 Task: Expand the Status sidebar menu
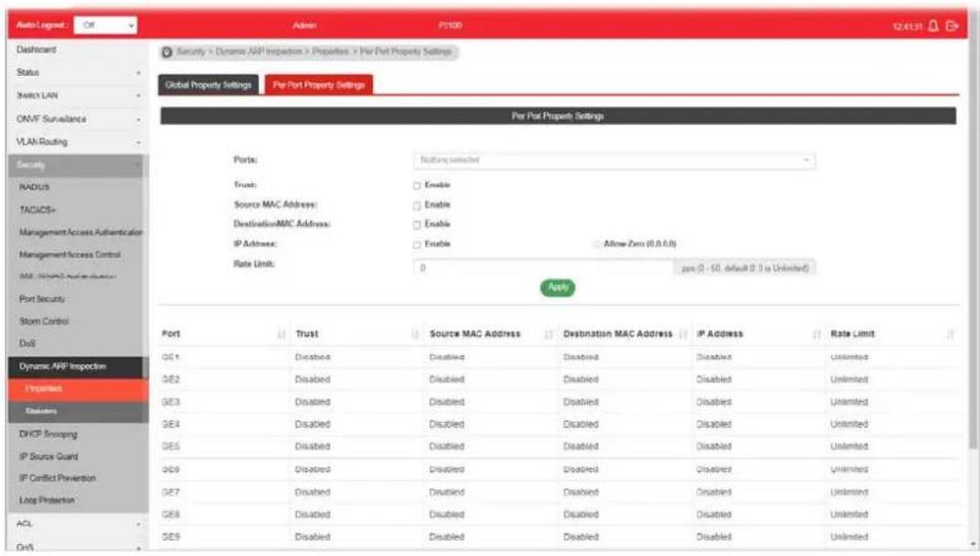pyautogui.click(x=78, y=72)
